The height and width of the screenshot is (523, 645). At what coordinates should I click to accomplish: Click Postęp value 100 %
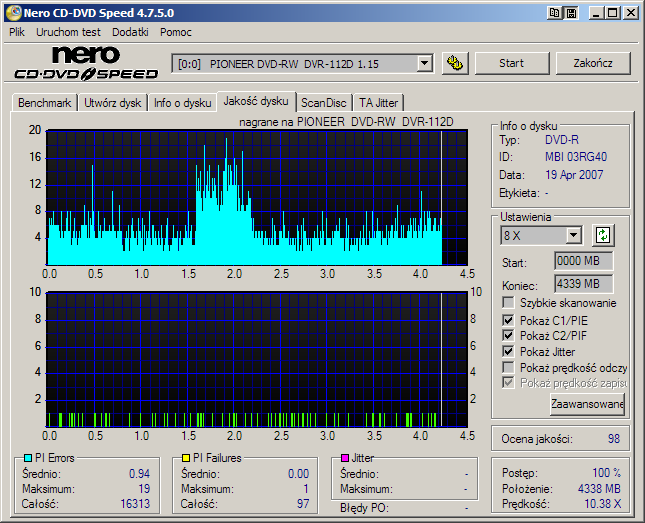(x=607, y=473)
